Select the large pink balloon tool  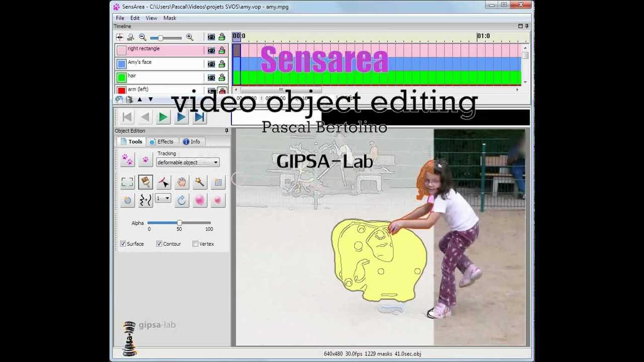[200, 200]
